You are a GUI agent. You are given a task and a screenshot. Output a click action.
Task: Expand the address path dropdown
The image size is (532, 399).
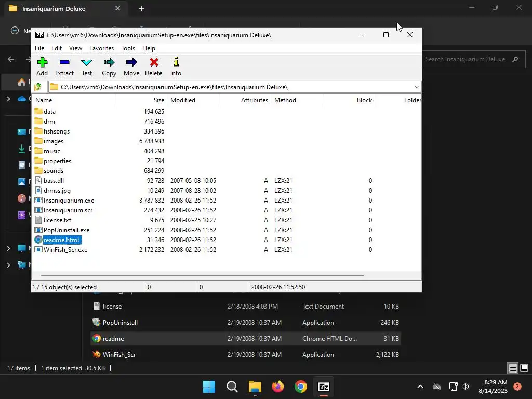(x=417, y=87)
